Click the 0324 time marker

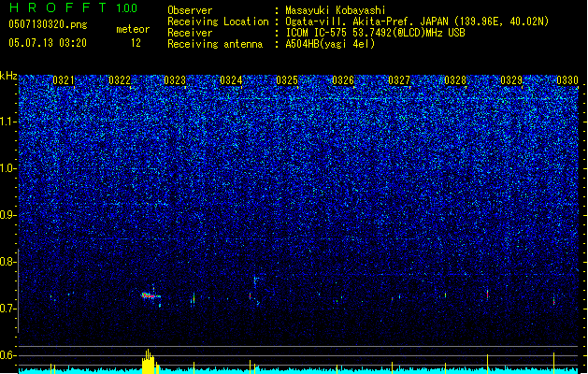coord(231,80)
